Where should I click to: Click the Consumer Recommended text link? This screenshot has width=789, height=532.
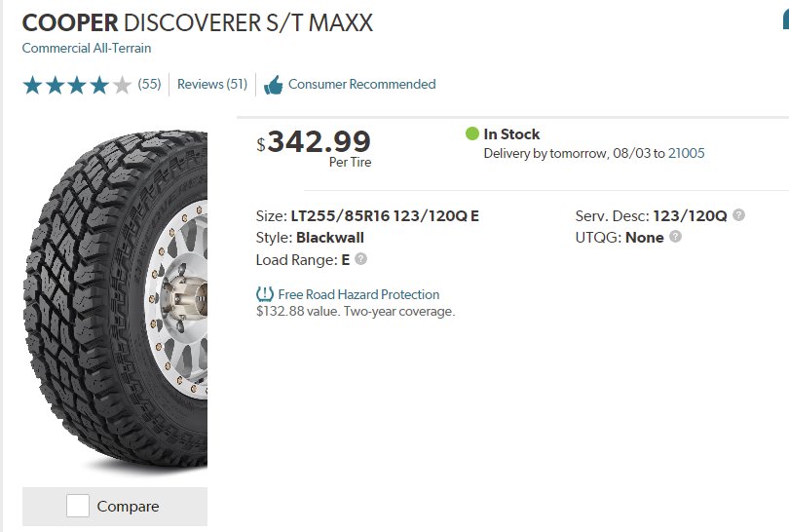[x=361, y=84]
